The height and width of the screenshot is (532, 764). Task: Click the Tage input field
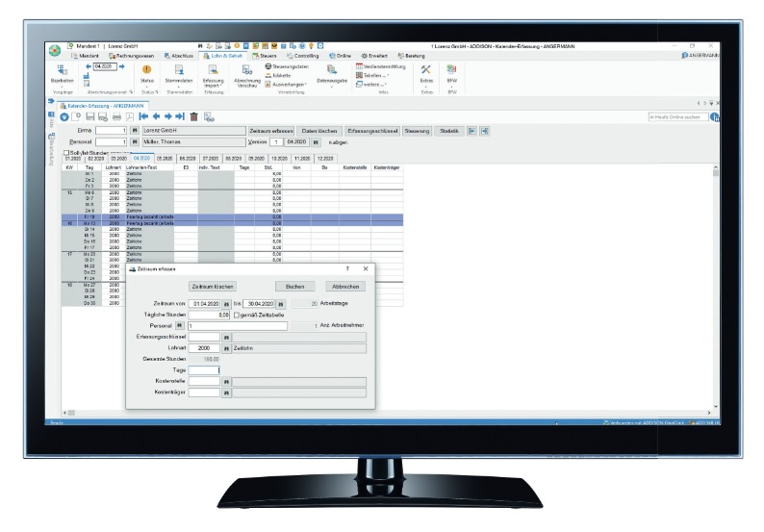[204, 369]
